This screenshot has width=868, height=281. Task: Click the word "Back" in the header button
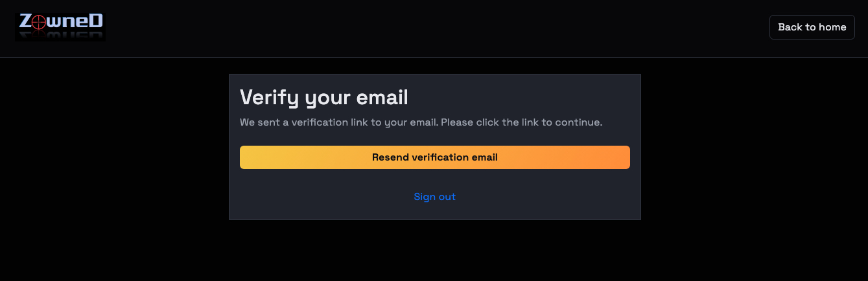[790, 27]
